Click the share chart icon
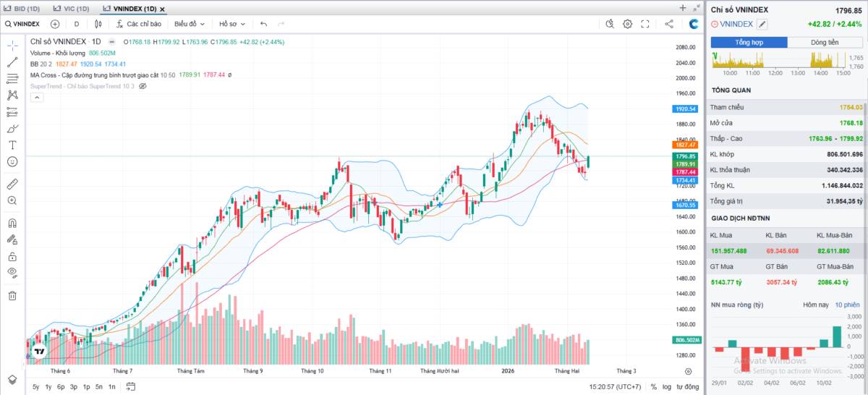The image size is (868, 395). (669, 24)
